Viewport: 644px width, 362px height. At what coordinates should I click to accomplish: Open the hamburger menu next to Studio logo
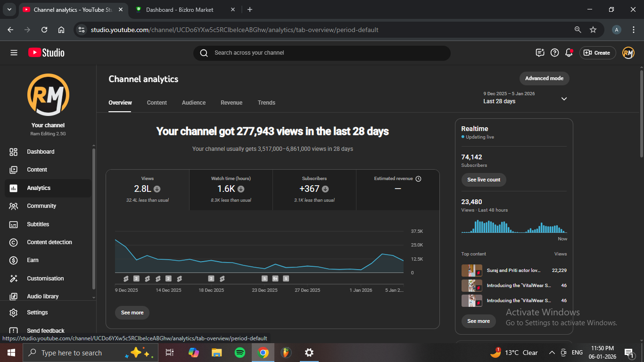(14, 53)
